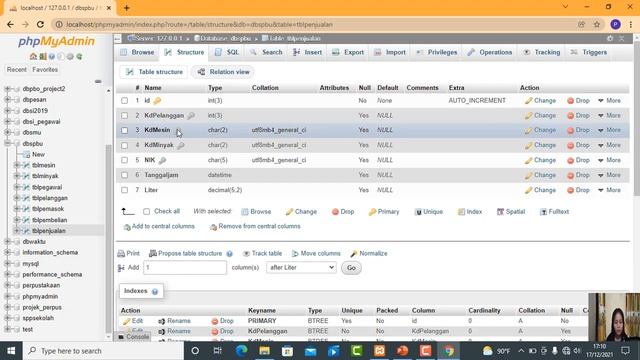The image size is (640, 360).
Task: Open new browser tab
Action: point(127,8)
